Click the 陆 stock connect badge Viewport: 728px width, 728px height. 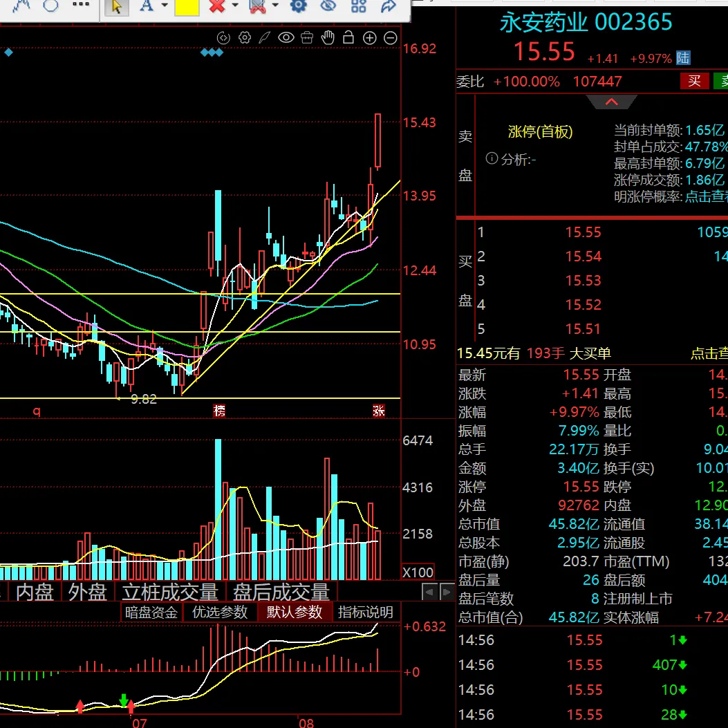[x=683, y=58]
